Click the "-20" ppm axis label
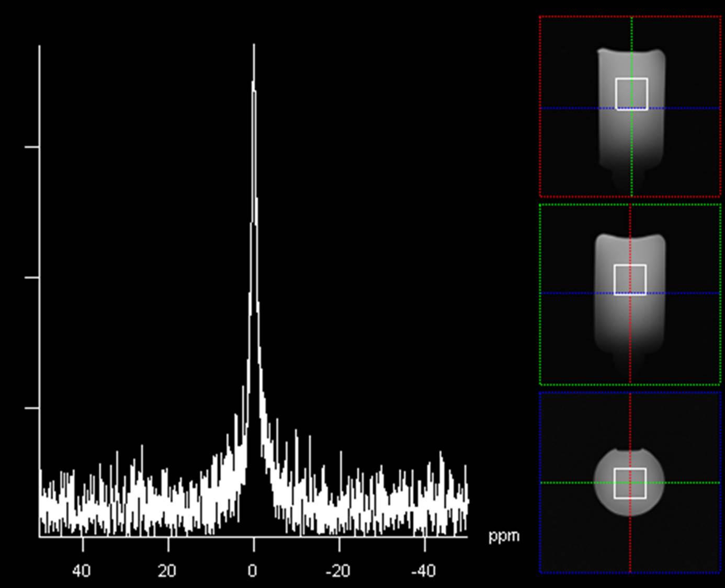This screenshot has width=725, height=588. point(338,571)
